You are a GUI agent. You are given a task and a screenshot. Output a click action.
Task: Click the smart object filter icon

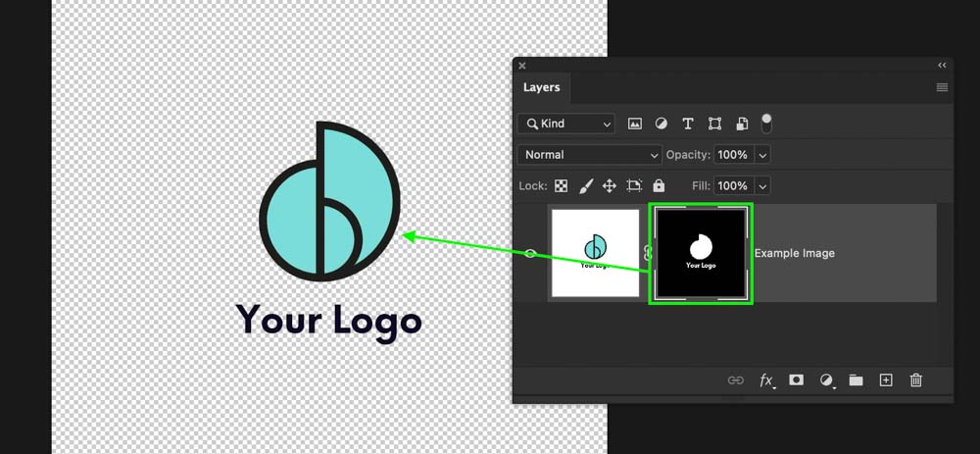(x=742, y=124)
